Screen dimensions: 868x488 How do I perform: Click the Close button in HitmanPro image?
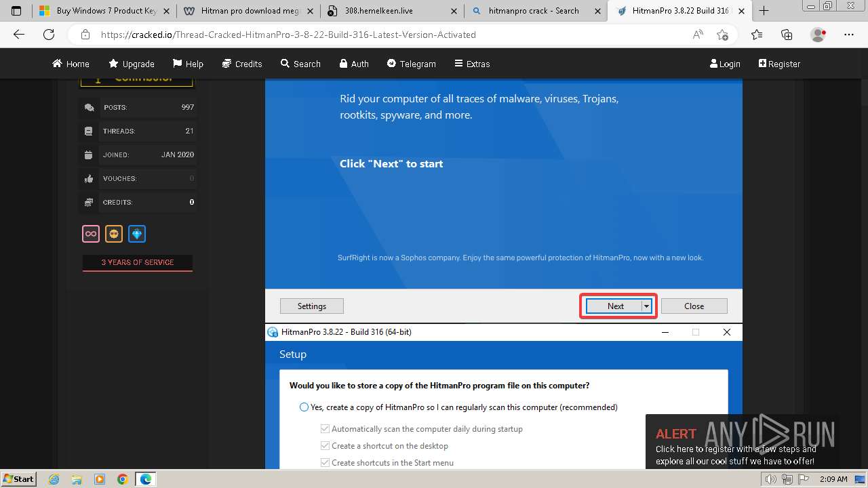pos(694,306)
